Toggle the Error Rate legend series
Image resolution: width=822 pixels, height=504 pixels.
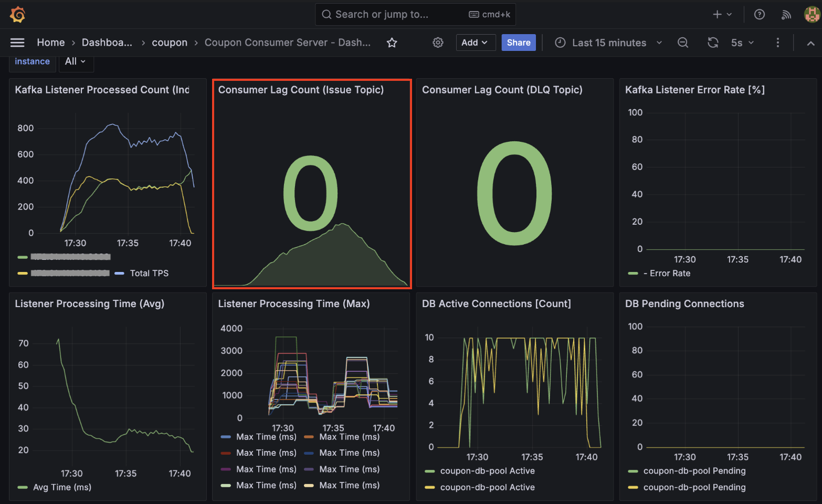point(670,273)
